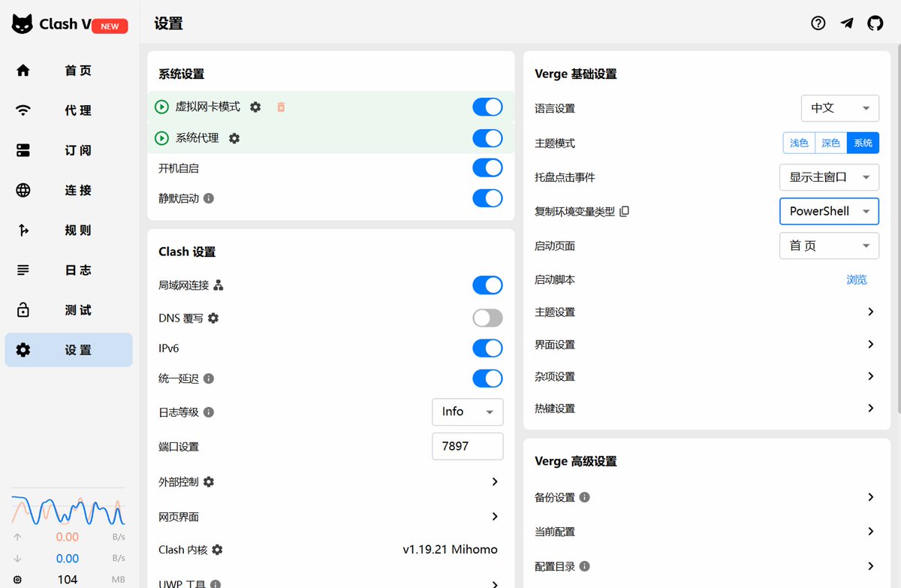Open the 订阅 sidebar page
The image size is (901, 588).
click(68, 150)
